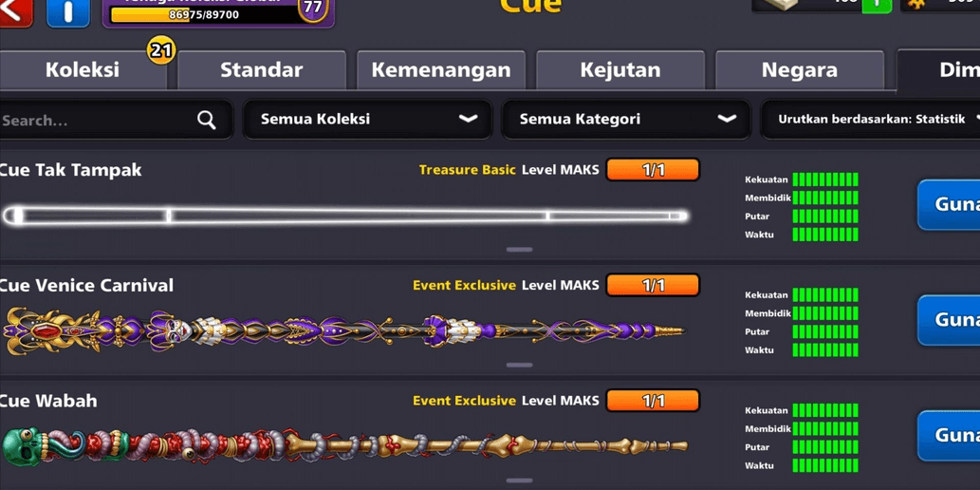
Task: Expand the Semua Koleksi dropdown
Action: pos(367,119)
